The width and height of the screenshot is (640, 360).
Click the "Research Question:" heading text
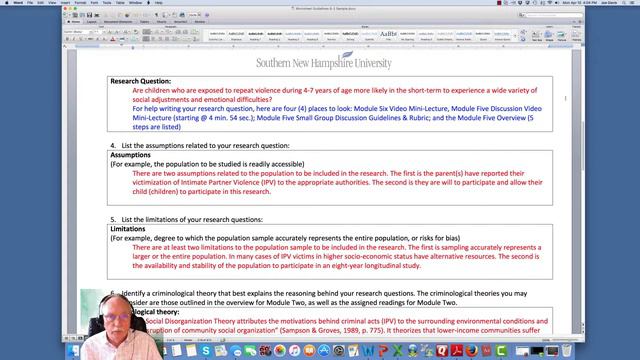(141, 81)
